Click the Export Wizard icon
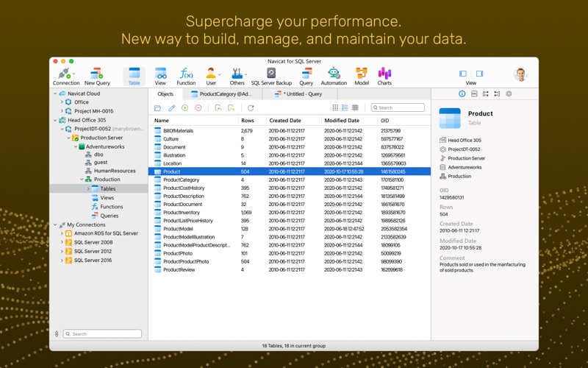The height and width of the screenshot is (368, 588). pyautogui.click(x=232, y=107)
